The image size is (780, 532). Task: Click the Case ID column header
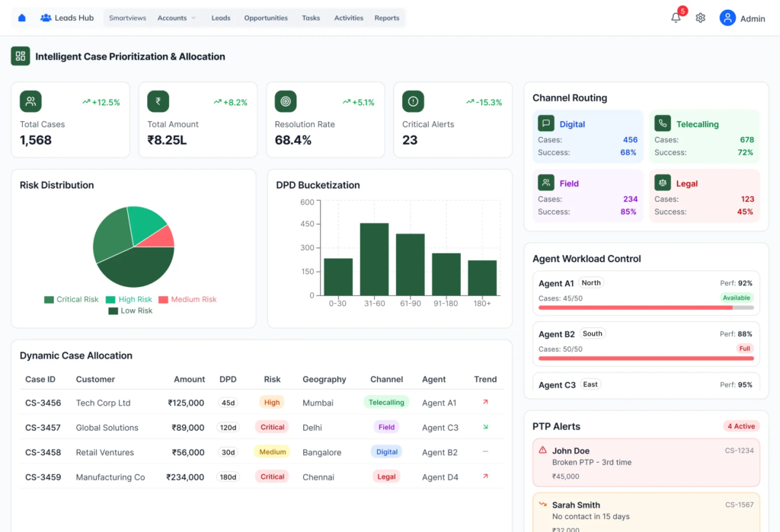click(40, 379)
